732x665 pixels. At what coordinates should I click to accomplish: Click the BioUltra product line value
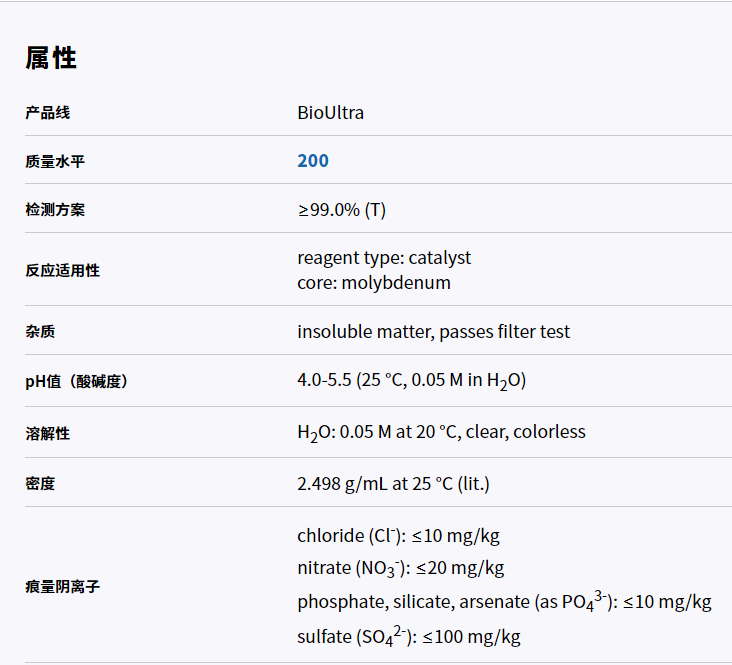pos(330,113)
